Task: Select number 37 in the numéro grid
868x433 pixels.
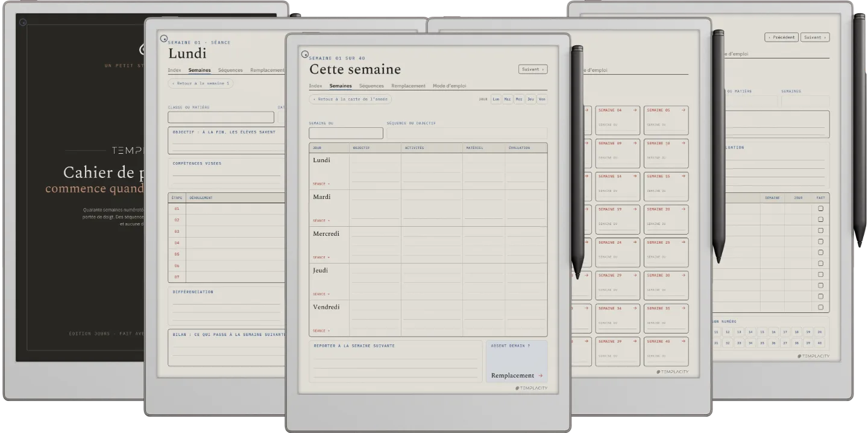Action: tap(785, 343)
